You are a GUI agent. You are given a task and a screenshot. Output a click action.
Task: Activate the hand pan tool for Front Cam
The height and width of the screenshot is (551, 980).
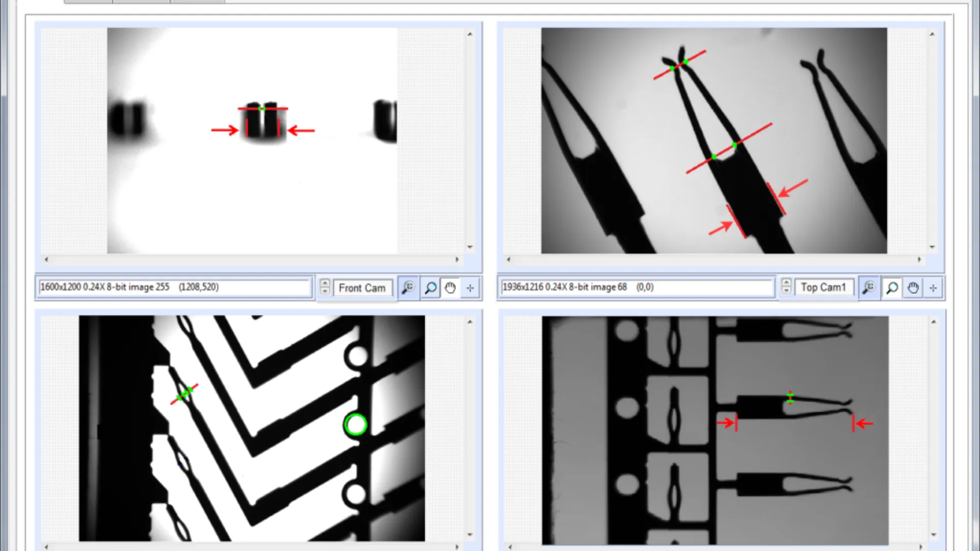click(x=450, y=288)
